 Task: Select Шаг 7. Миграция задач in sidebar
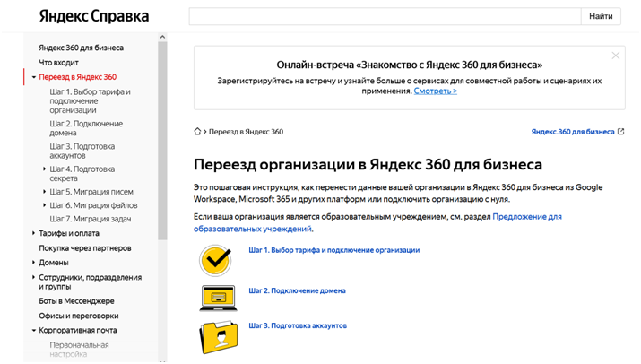click(x=91, y=219)
